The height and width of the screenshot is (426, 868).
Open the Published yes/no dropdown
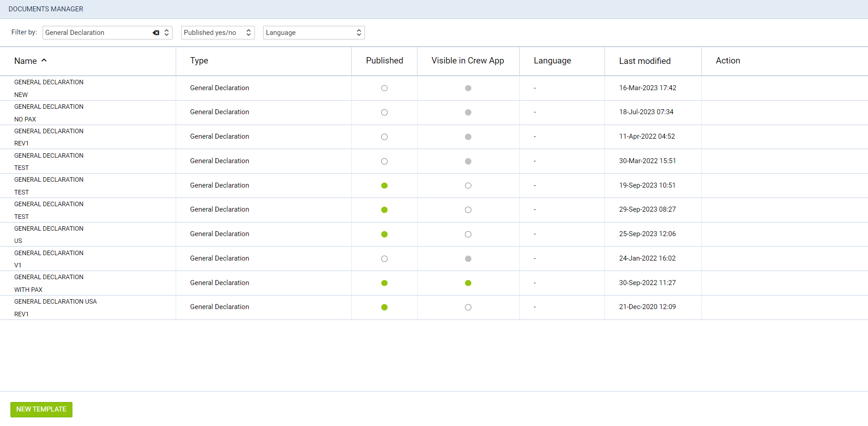click(218, 33)
